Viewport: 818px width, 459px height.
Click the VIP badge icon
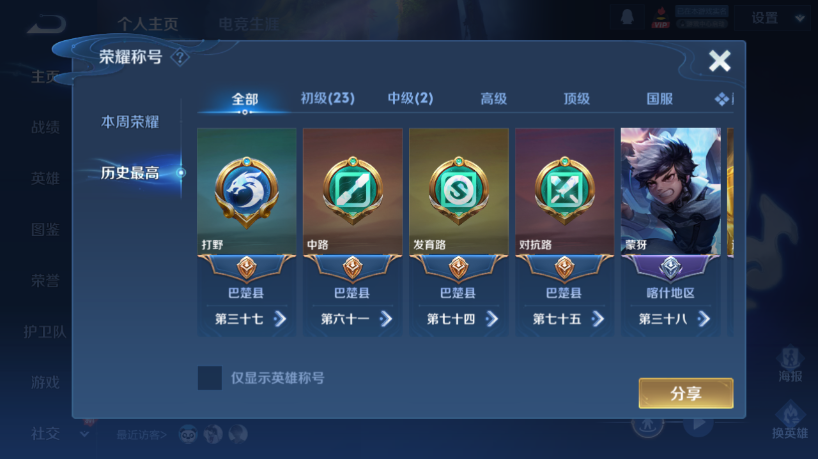(660, 18)
